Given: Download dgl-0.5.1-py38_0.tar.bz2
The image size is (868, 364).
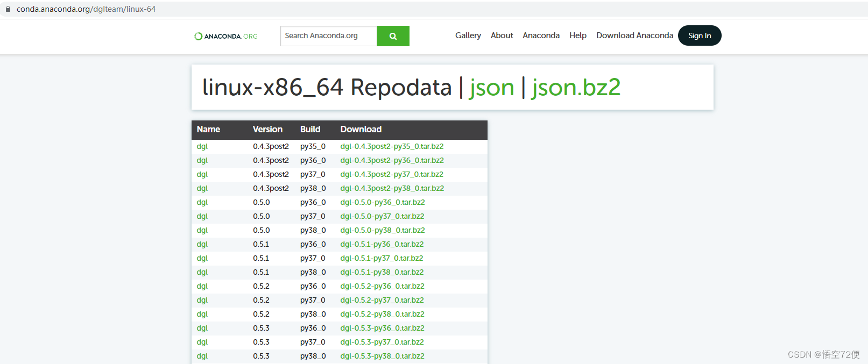Looking at the screenshot, I should (x=382, y=272).
